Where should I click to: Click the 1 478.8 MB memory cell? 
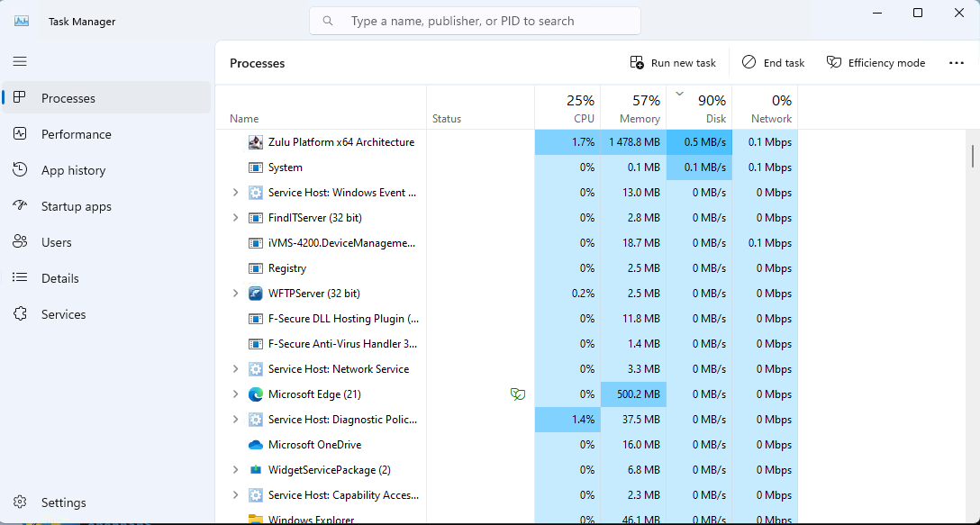click(x=633, y=142)
